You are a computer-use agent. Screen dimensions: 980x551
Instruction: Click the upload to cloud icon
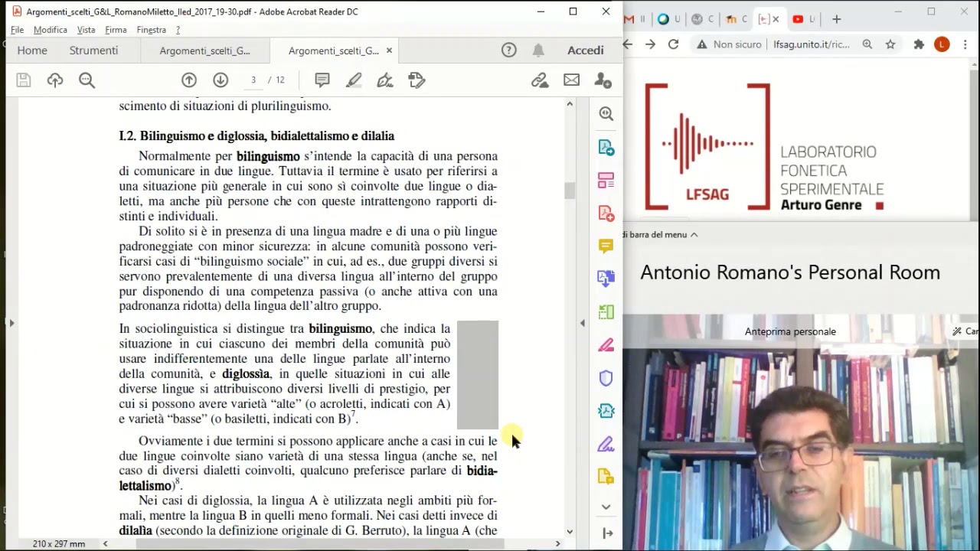point(55,80)
